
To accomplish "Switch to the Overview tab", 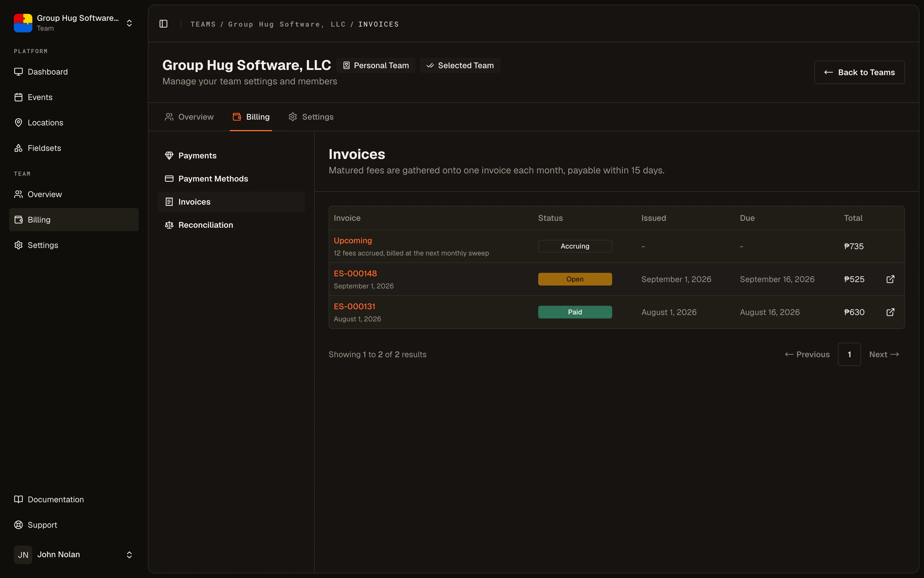I will point(189,117).
